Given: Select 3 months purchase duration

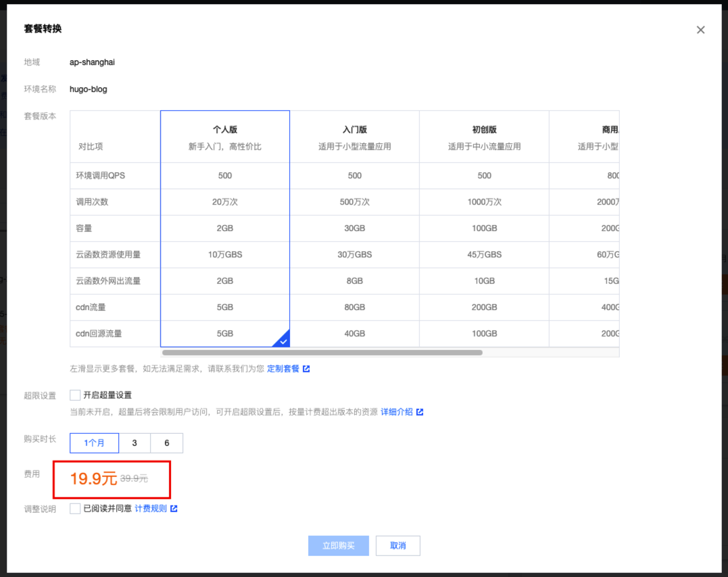Looking at the screenshot, I should tap(135, 443).
